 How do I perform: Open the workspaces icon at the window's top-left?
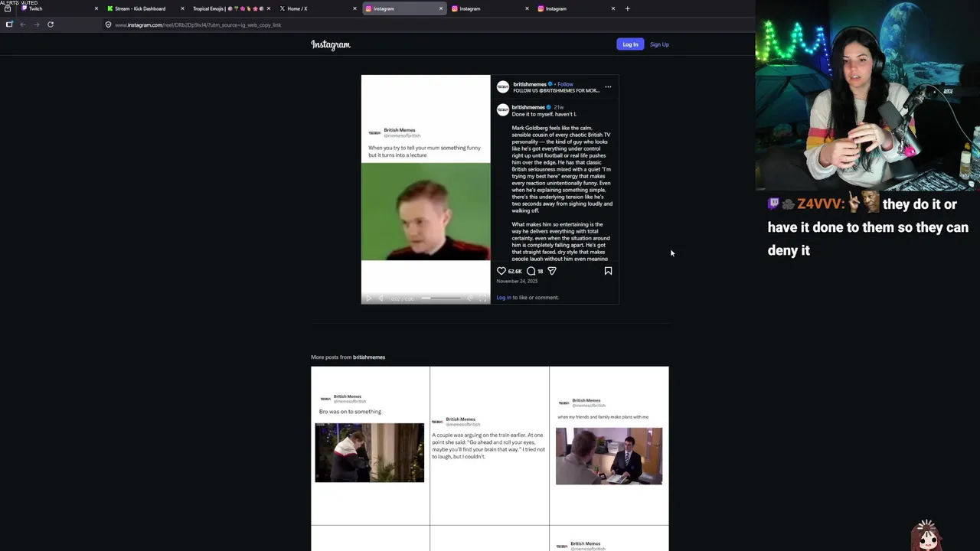(8, 8)
